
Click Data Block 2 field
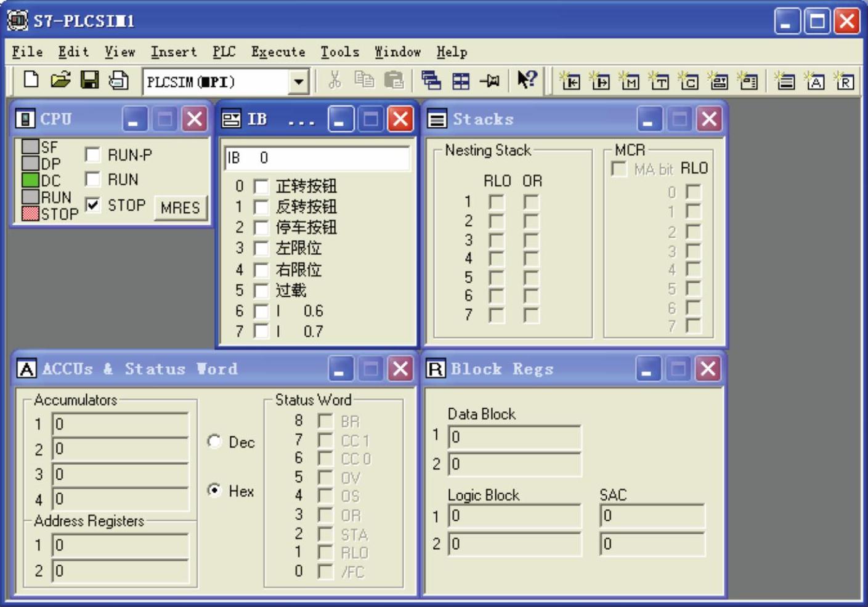514,464
